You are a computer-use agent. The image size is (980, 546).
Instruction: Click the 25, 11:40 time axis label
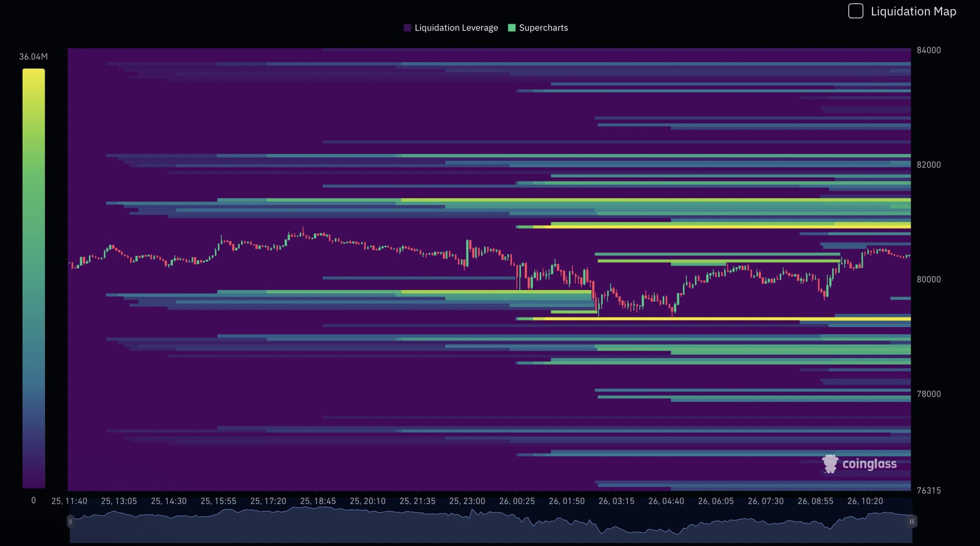(69, 501)
